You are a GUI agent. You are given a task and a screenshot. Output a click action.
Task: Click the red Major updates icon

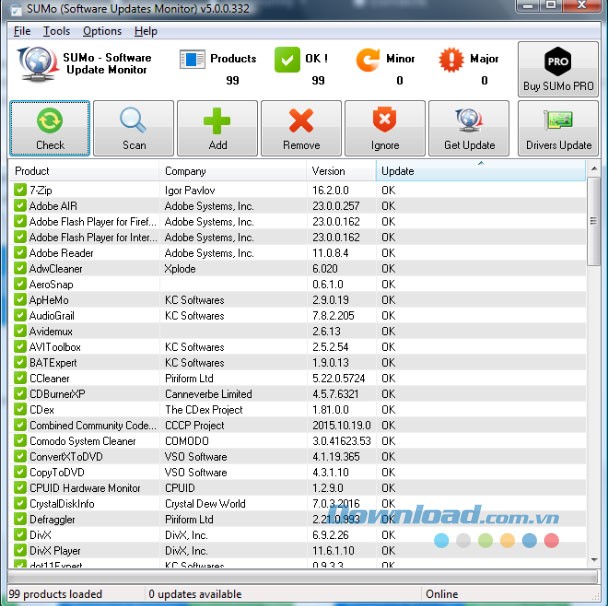pos(451,60)
